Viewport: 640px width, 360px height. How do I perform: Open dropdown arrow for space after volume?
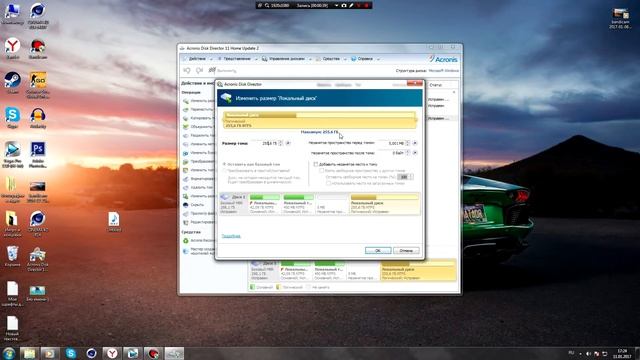[x=415, y=153]
